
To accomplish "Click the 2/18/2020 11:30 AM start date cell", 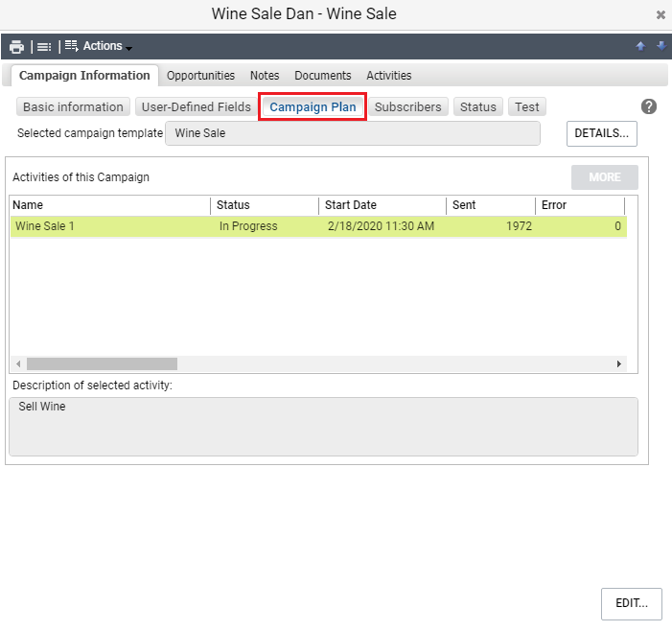I will pyautogui.click(x=381, y=226).
